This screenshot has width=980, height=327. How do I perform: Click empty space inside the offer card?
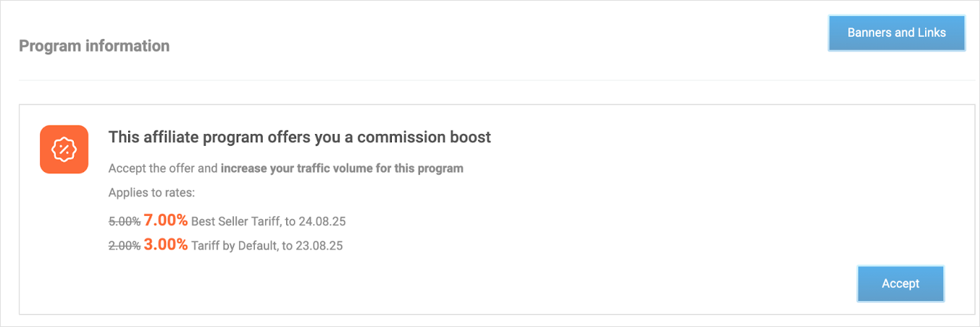pos(652,218)
